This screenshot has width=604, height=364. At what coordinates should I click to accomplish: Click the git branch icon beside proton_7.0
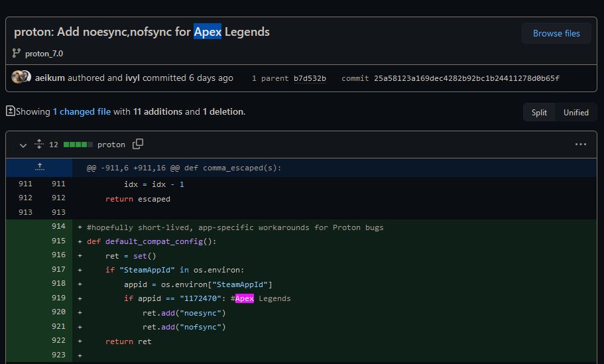coord(17,53)
